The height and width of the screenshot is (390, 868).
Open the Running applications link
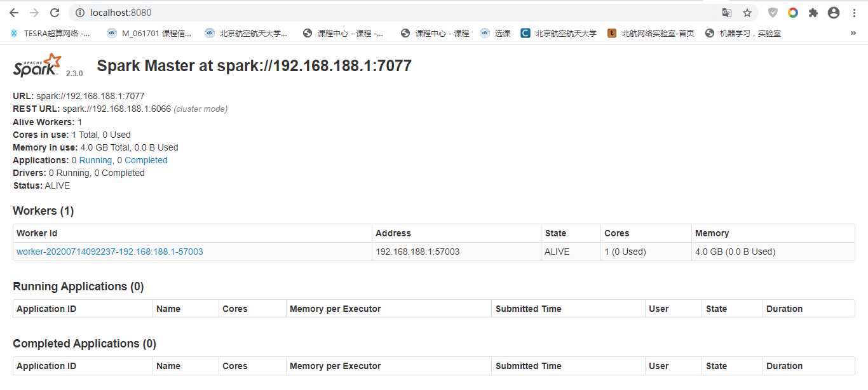click(95, 160)
